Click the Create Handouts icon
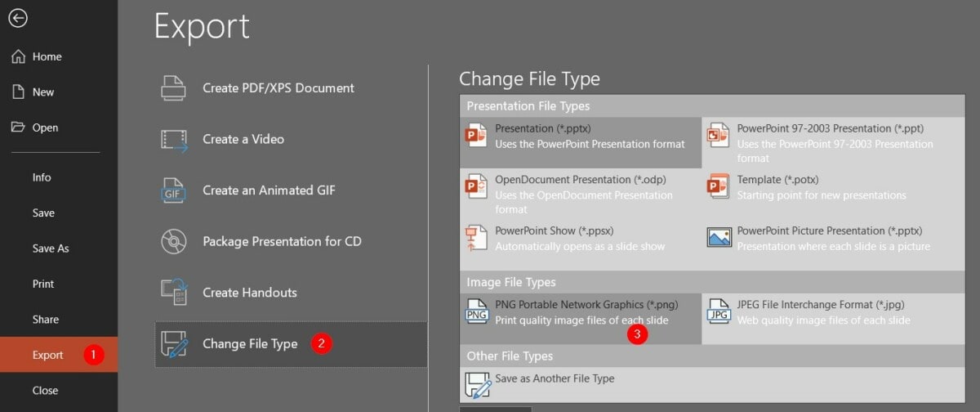980x412 pixels. click(175, 293)
